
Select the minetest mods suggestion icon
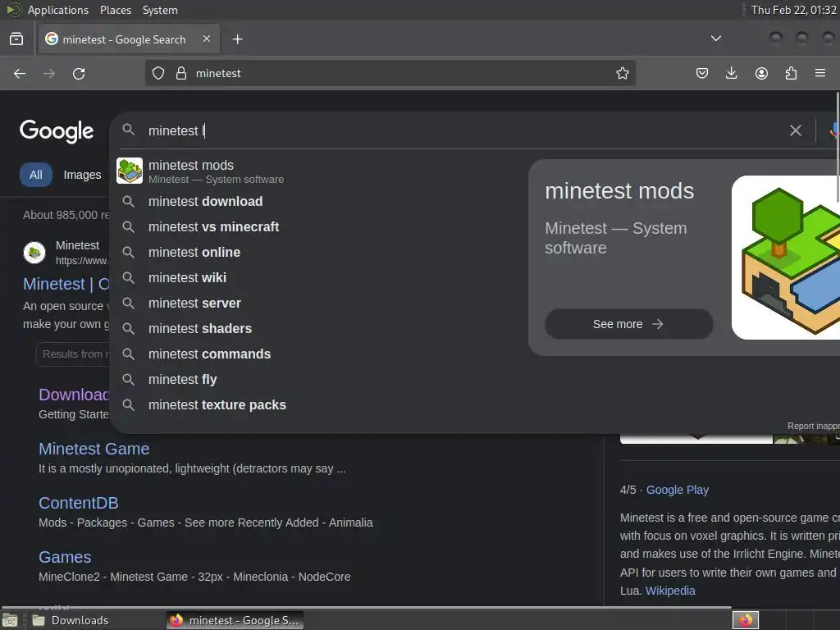[x=130, y=171]
